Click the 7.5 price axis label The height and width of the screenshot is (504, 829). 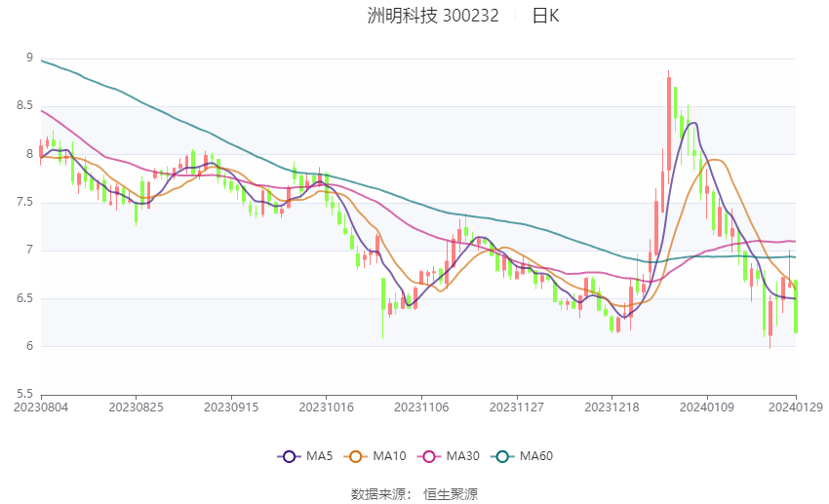(24, 203)
